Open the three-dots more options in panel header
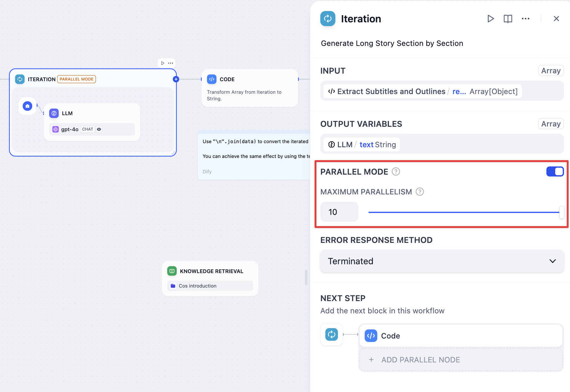 525,19
